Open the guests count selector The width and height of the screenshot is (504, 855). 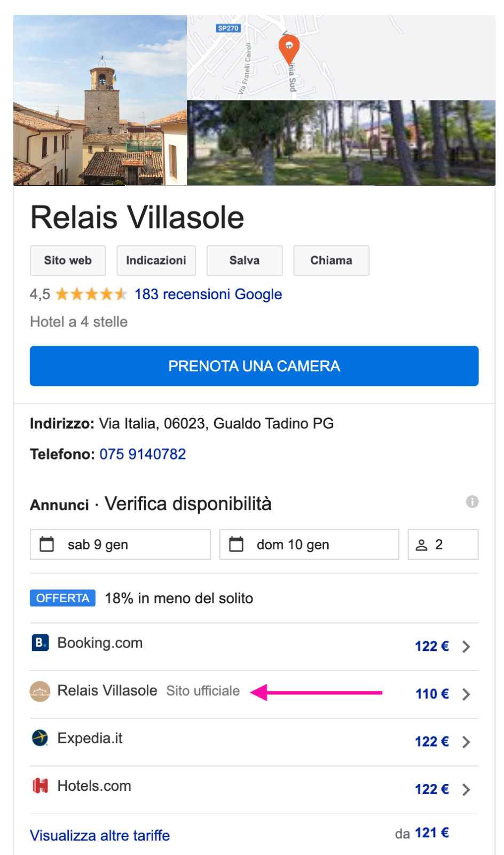pyautogui.click(x=443, y=545)
